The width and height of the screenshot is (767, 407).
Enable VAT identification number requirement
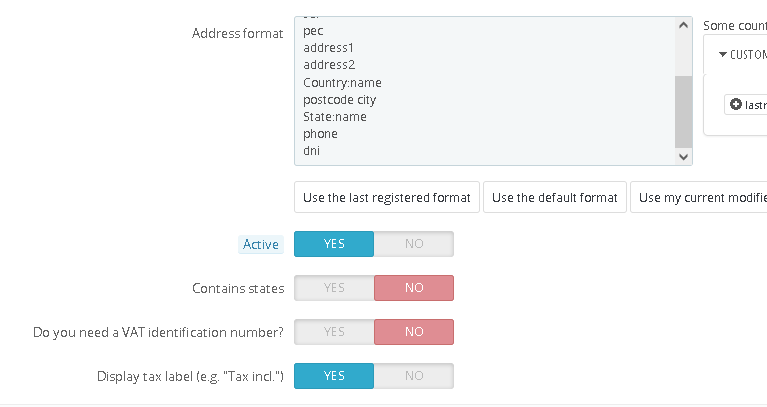coord(334,332)
